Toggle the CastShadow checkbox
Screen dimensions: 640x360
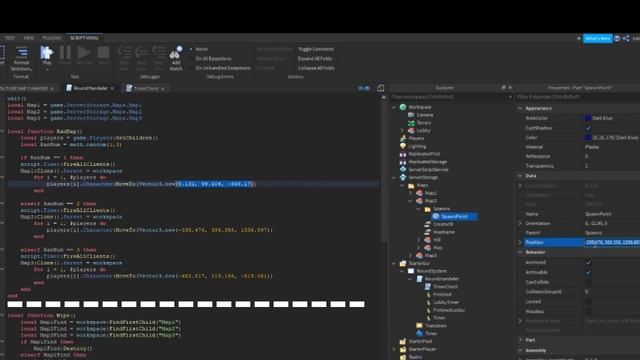click(588, 128)
